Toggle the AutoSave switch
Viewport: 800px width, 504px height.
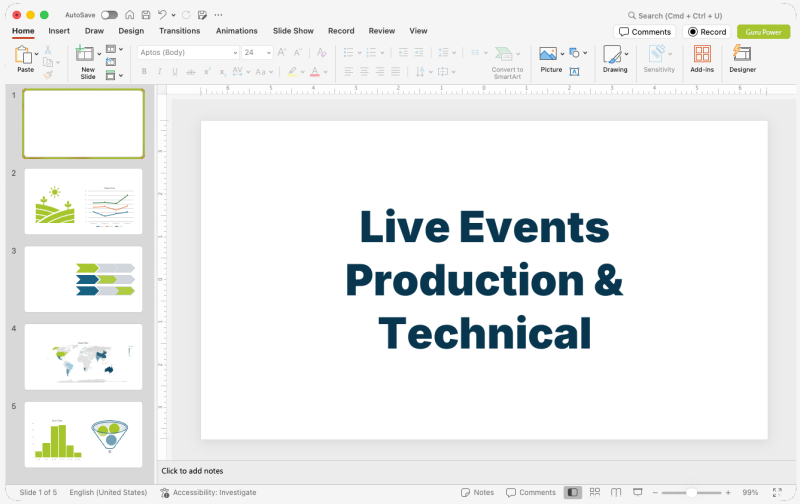point(109,15)
